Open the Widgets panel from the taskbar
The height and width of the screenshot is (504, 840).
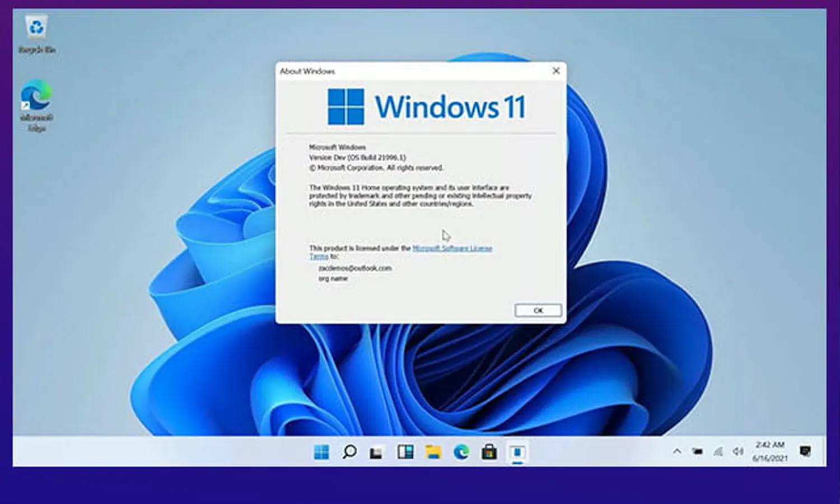(x=405, y=452)
